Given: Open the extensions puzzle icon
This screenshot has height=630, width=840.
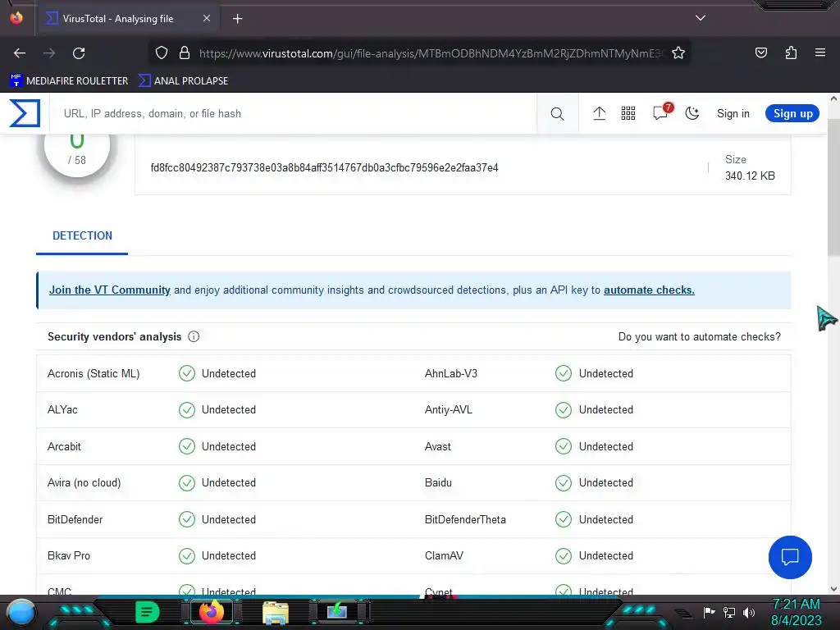Looking at the screenshot, I should click(791, 52).
